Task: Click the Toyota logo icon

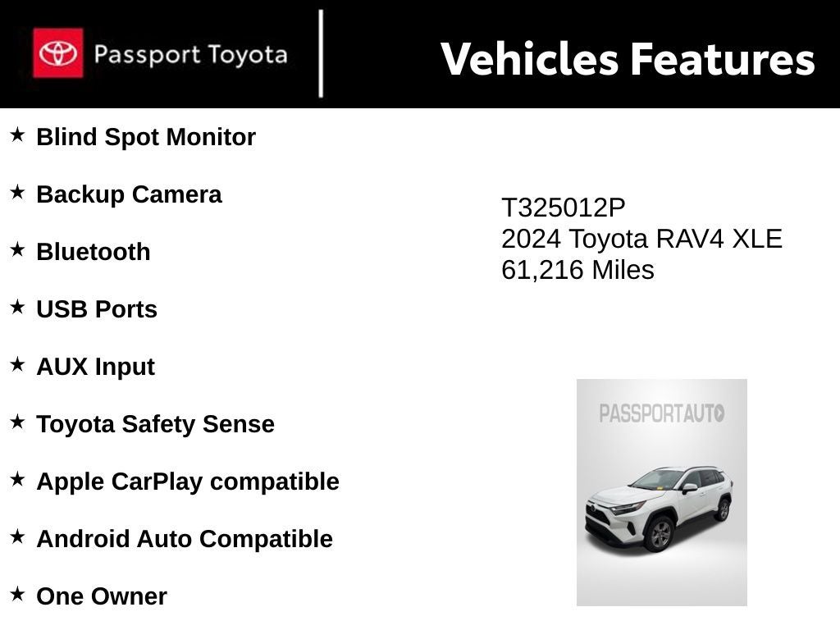Action: [x=57, y=53]
